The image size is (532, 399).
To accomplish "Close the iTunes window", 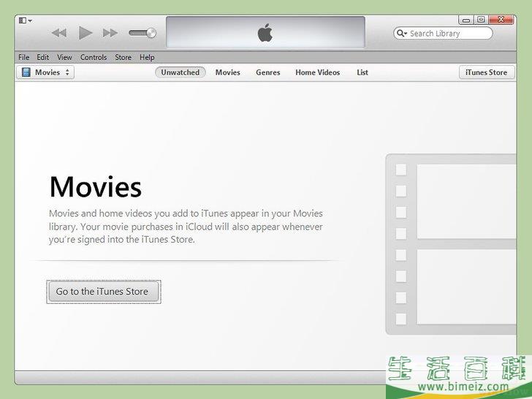I will coord(501,20).
